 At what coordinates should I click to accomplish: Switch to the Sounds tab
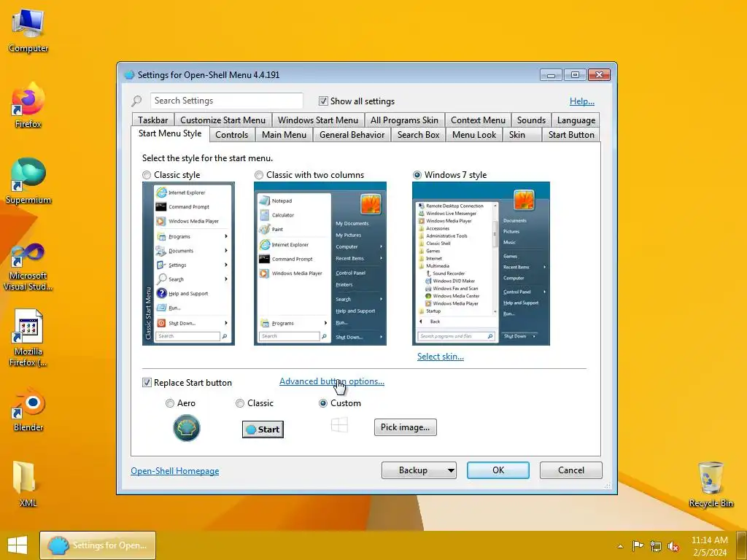click(531, 120)
